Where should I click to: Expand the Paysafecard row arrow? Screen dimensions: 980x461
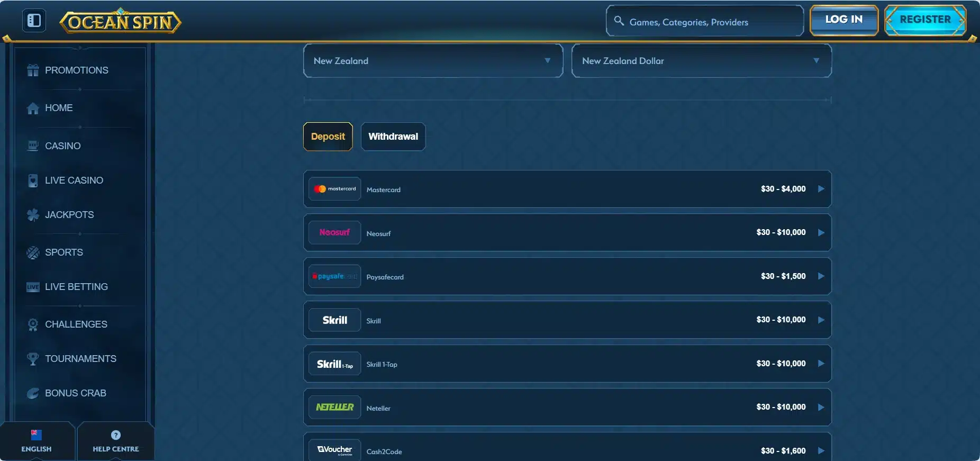[x=821, y=276]
